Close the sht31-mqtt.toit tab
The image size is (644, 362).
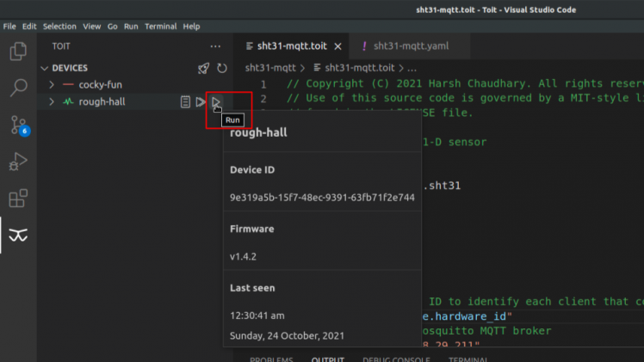337,46
